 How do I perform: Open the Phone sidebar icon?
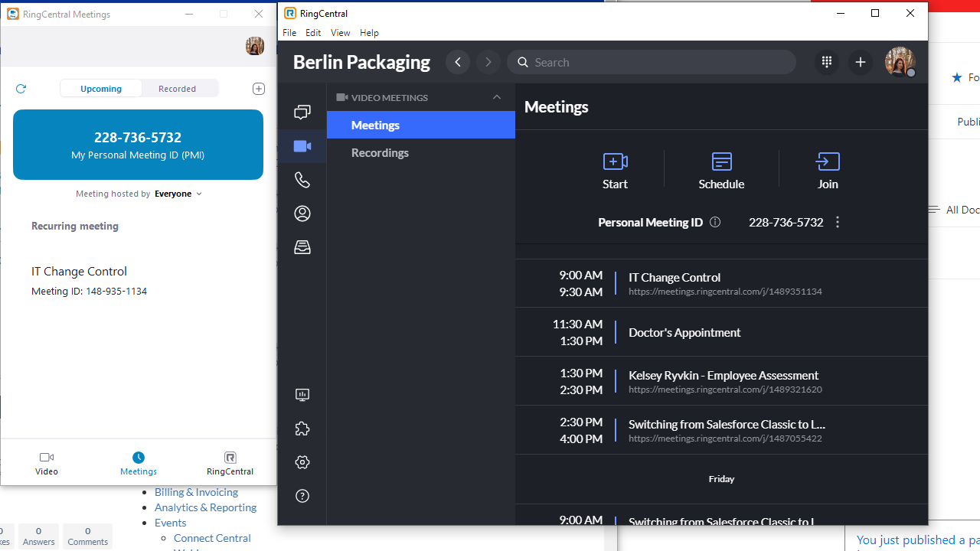tap(302, 180)
